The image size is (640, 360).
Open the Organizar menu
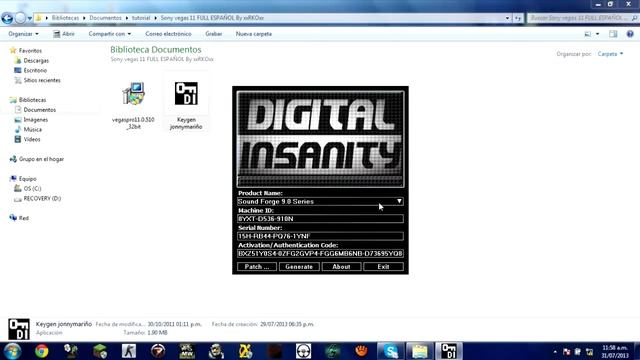tap(23, 34)
